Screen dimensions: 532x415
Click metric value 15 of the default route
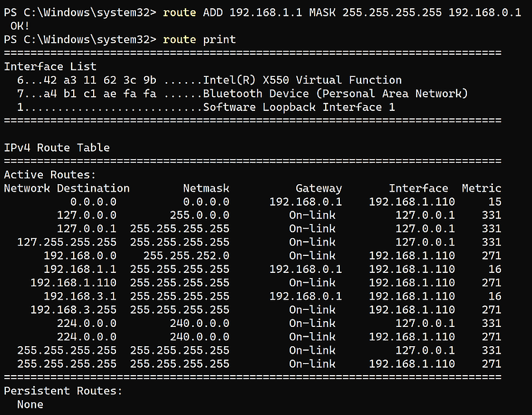494,201
